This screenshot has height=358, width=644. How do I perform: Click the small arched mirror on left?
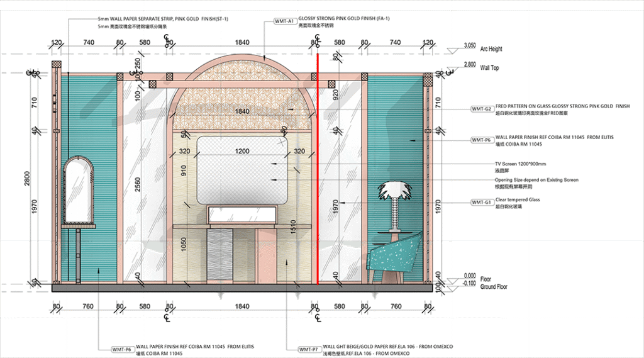pos(79,192)
